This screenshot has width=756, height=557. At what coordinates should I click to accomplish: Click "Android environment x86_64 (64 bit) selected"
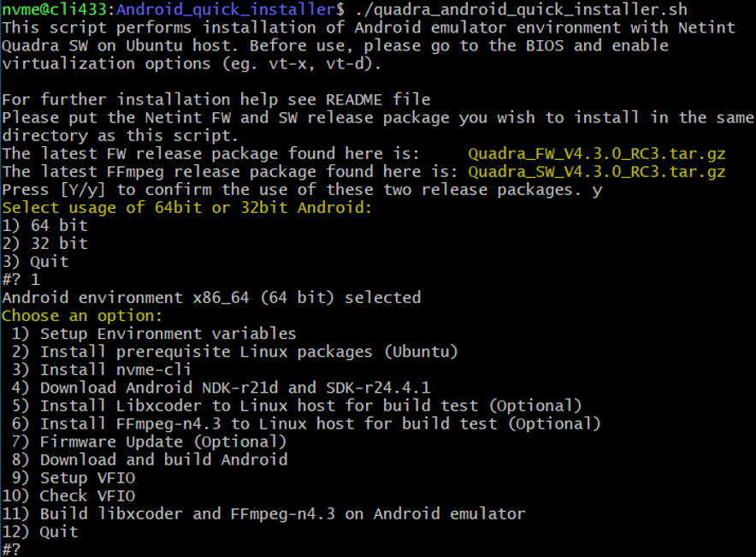point(211,298)
